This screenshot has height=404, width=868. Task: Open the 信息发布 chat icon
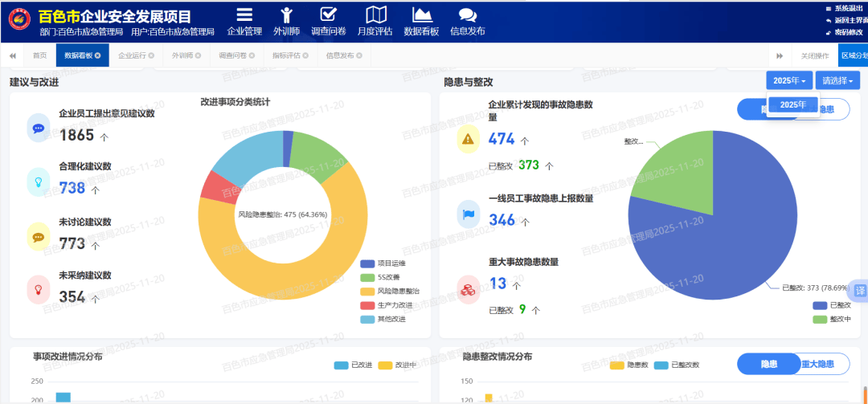tap(467, 16)
